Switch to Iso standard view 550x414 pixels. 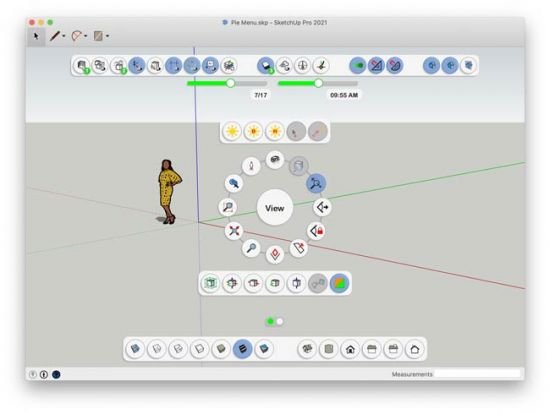[x=307, y=349]
